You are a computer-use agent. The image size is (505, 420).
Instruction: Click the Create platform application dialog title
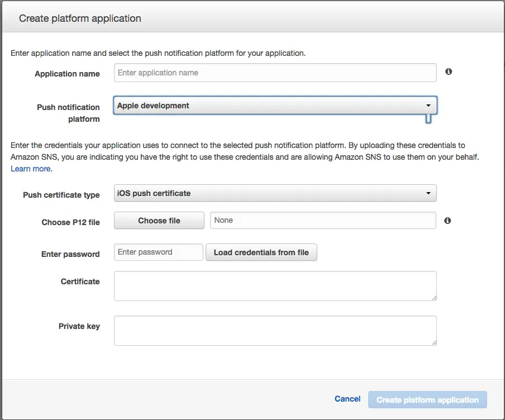click(x=80, y=18)
